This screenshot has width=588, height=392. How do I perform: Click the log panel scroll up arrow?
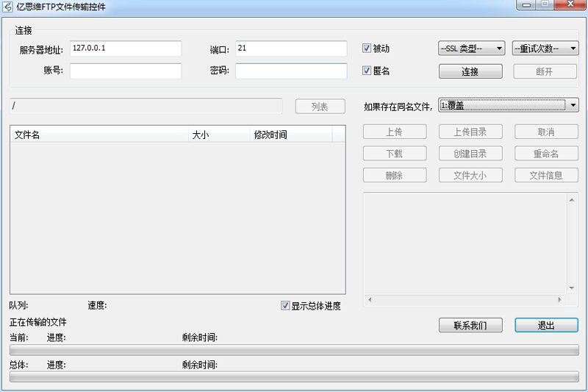point(572,200)
